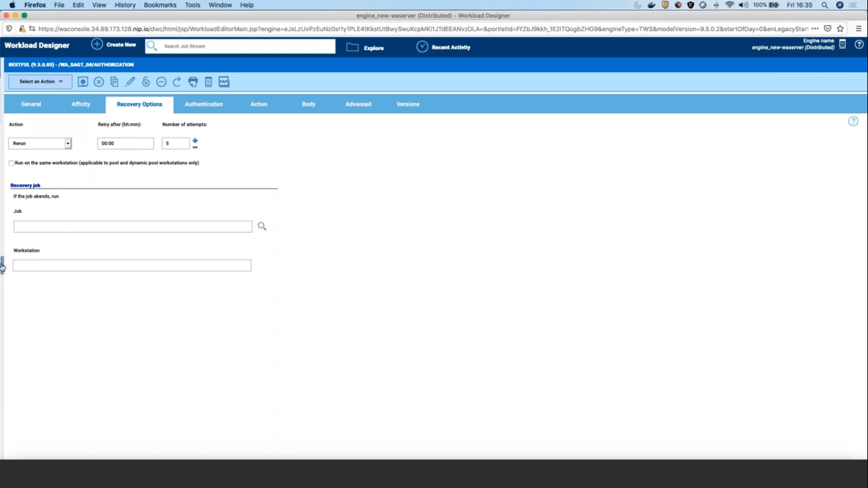The image size is (868, 488).
Task: Open the Bookmarks menu in Firefox
Action: click(x=159, y=5)
